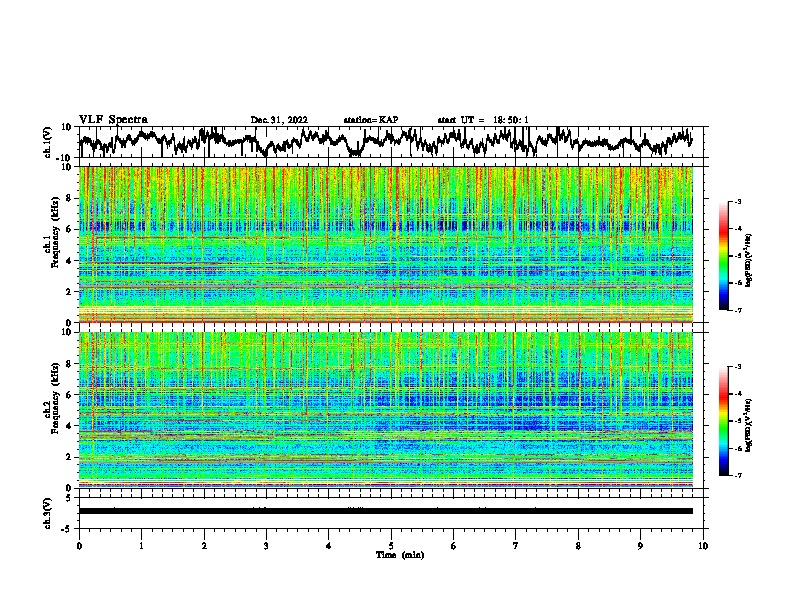792x612 pixels.
Task: Click the upper ch.1 color scale bar
Action: pos(723,256)
